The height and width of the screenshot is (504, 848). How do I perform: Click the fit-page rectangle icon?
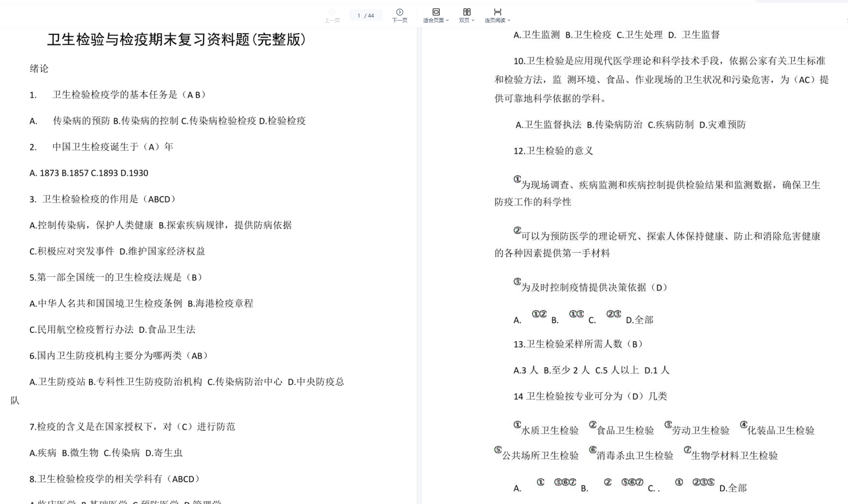[436, 12]
